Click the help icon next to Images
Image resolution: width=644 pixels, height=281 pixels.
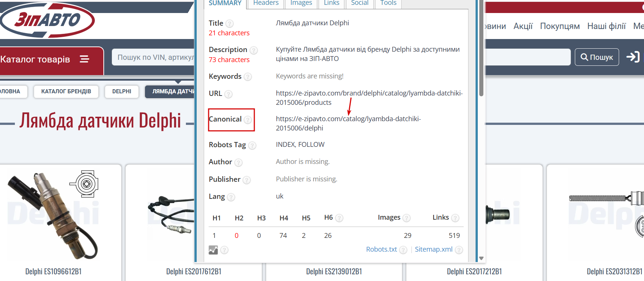point(407,218)
